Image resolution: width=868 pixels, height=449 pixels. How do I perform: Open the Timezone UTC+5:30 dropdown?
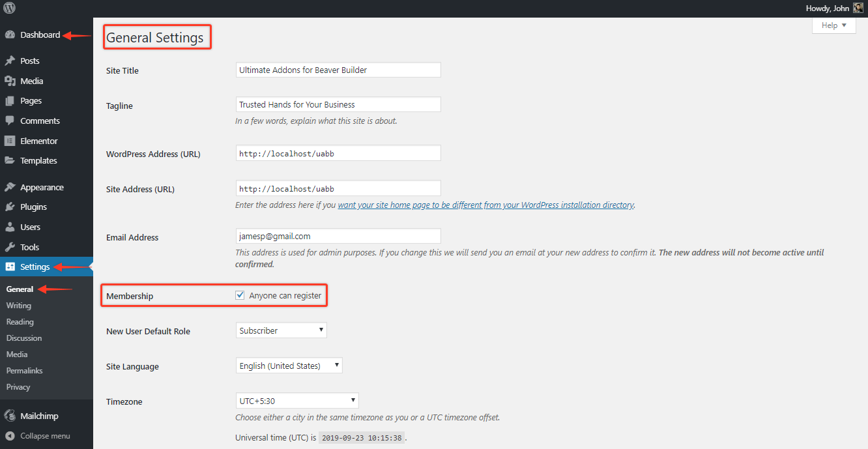pos(297,401)
